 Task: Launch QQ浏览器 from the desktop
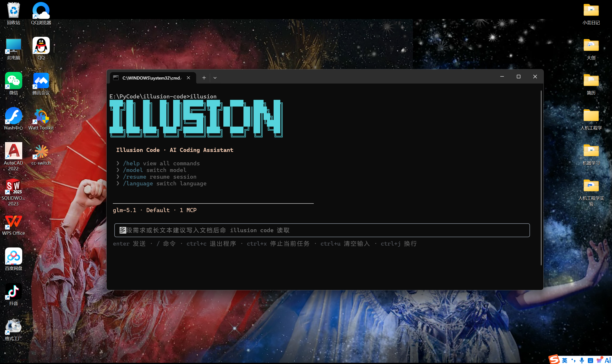coord(41,13)
